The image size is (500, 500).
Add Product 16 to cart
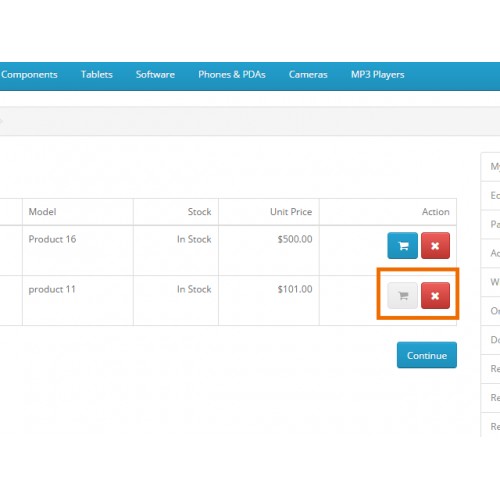[402, 246]
